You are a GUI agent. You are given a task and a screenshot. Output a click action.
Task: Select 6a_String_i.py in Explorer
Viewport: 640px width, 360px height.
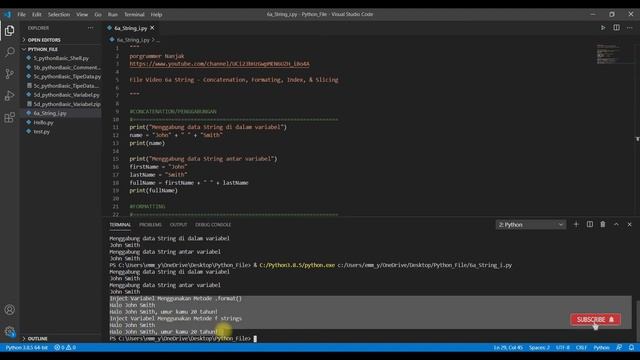[61, 113]
